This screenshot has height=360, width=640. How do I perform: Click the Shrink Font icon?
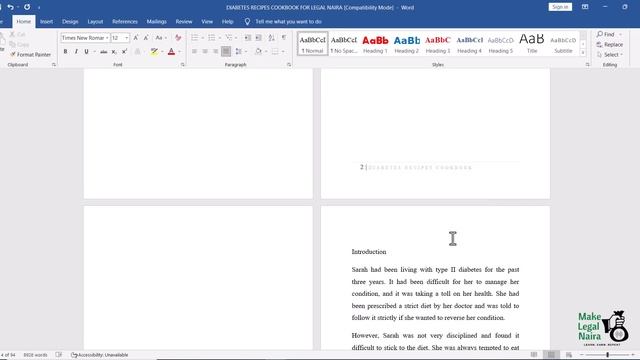146,38
